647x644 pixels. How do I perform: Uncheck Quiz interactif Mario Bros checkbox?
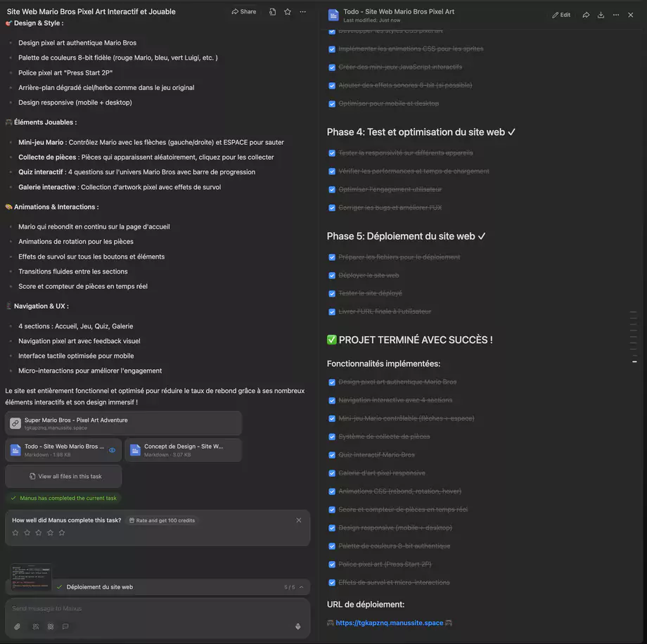(x=332, y=455)
